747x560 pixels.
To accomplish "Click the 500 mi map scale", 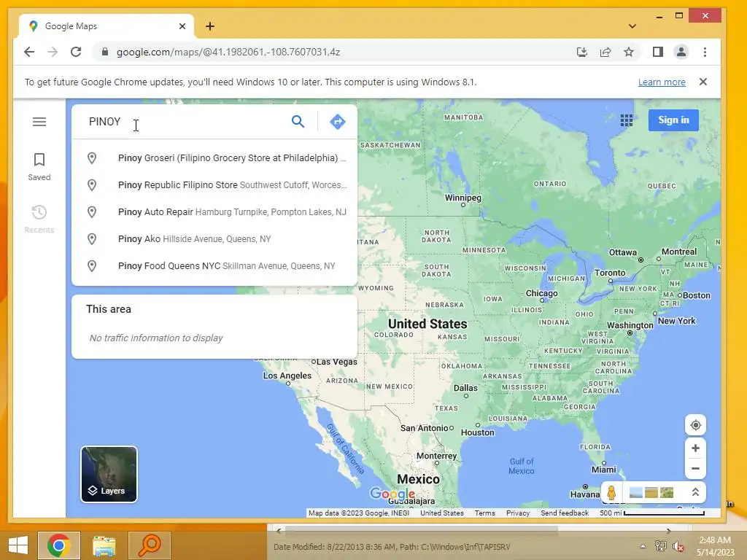I will coord(651,513).
